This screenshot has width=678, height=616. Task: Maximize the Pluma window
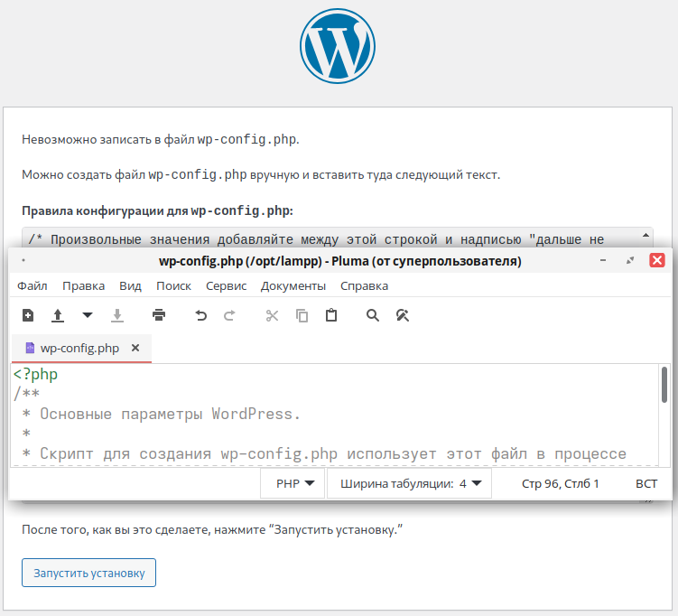tap(630, 260)
